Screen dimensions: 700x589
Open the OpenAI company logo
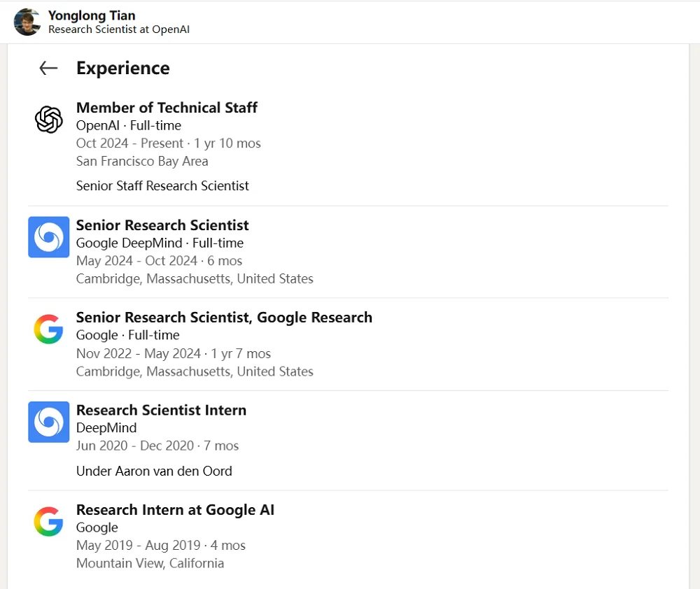[x=49, y=120]
